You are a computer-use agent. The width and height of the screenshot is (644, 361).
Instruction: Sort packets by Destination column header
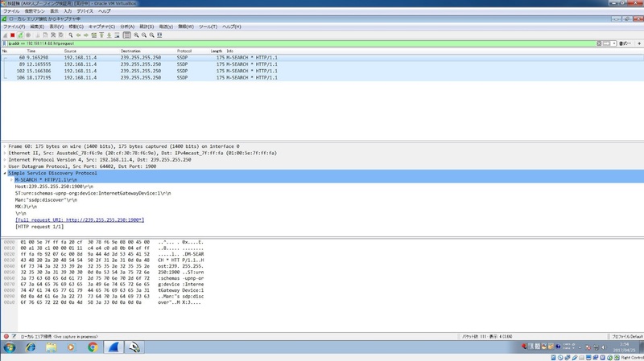pyautogui.click(x=130, y=51)
